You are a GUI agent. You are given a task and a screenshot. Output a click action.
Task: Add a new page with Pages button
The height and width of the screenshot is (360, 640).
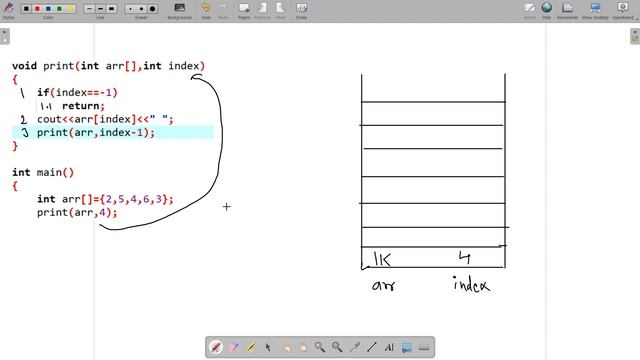pos(244,10)
